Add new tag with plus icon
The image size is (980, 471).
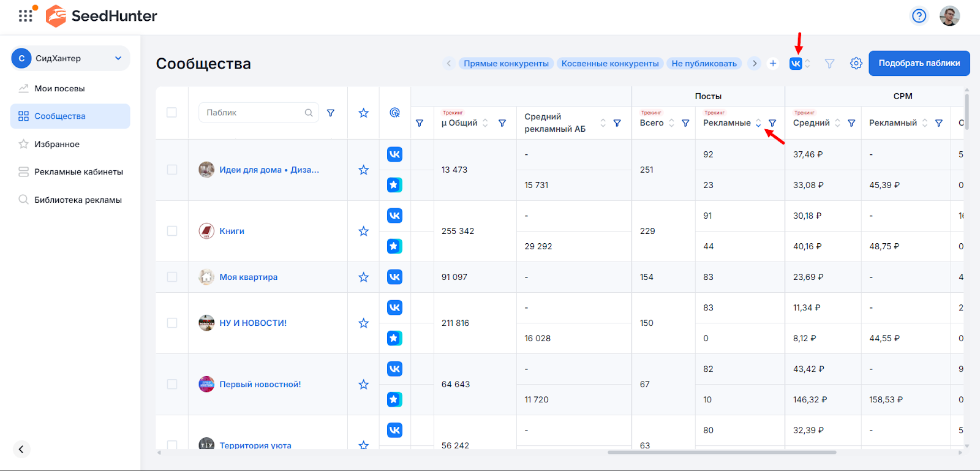(773, 63)
